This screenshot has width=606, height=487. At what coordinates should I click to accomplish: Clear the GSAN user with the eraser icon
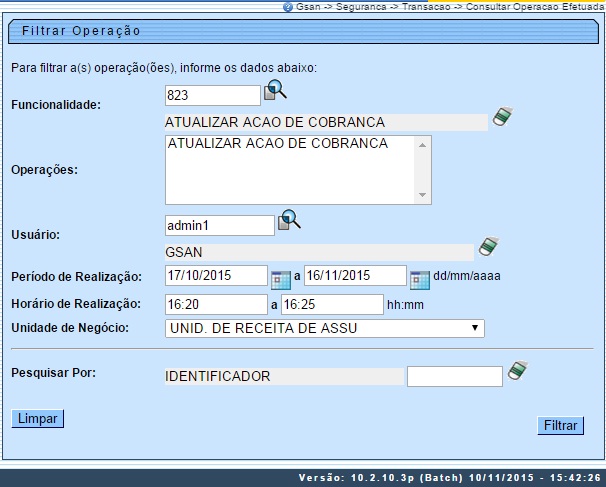(487, 246)
